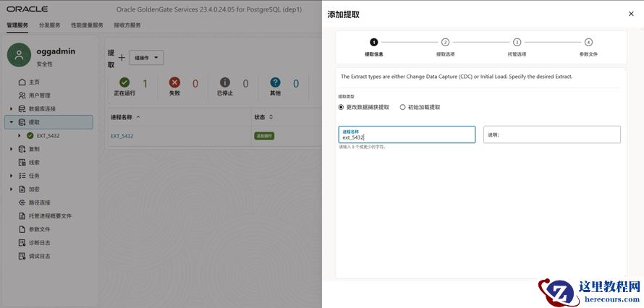Open 托管进程概要文件 profile icon
The height and width of the screenshot is (308, 644).
(x=22, y=215)
